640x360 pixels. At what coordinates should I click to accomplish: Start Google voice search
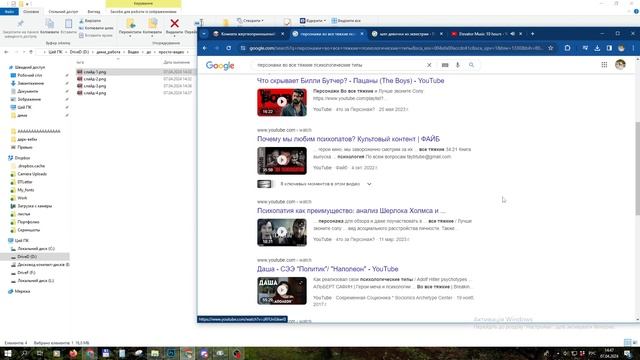coord(458,65)
